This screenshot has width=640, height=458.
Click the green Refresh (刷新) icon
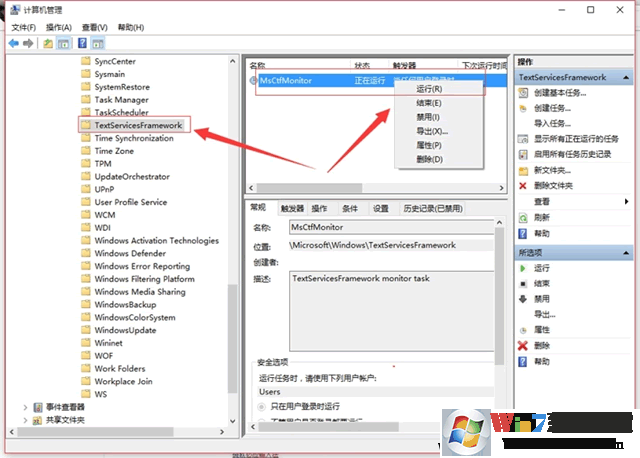point(523,218)
